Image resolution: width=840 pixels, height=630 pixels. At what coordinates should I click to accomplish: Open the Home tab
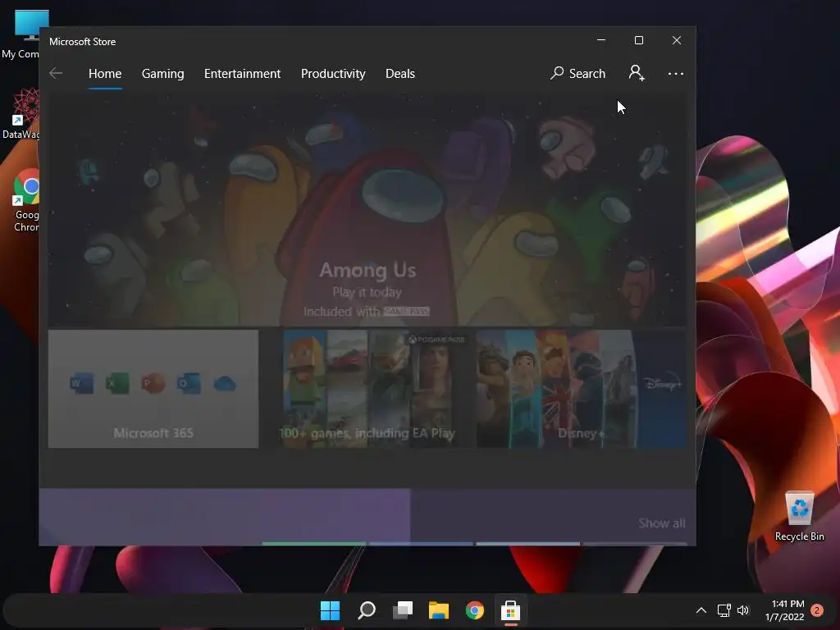[x=105, y=73]
